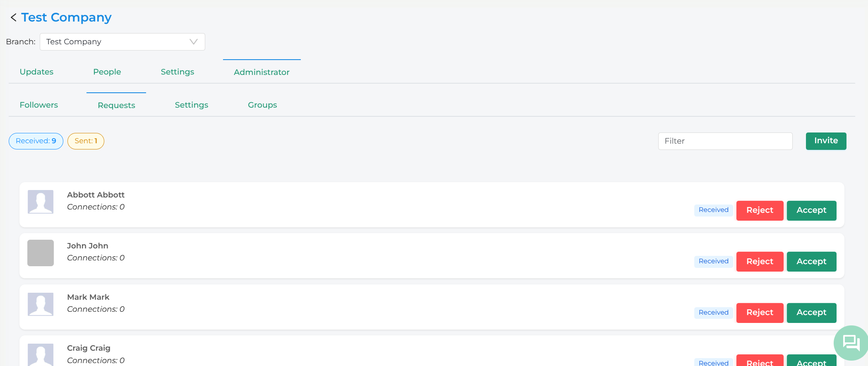The height and width of the screenshot is (366, 868).
Task: Click the Test Company heading link
Action: point(66,17)
